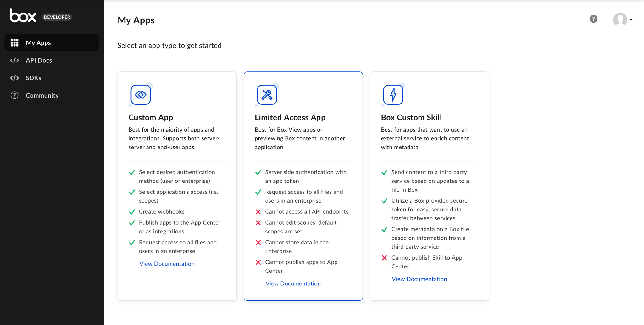Click the Box logo in the sidebar
Image resolution: width=644 pixels, height=325 pixels.
pyautogui.click(x=23, y=16)
